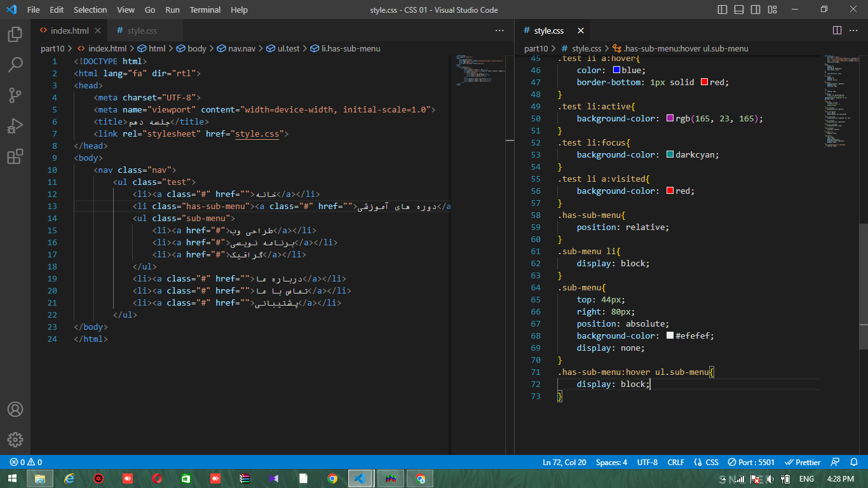Change Spaces: 4 indentation setting
Image resolution: width=868 pixels, height=488 pixels.
point(611,463)
